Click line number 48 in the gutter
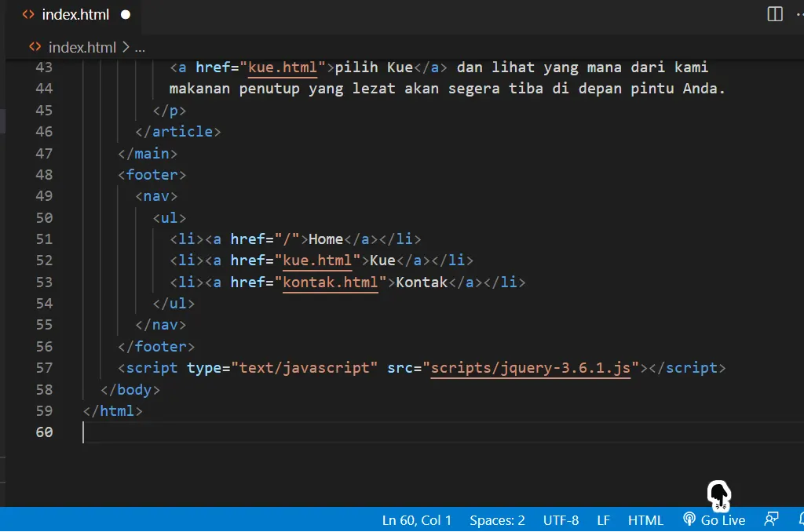 (x=44, y=175)
